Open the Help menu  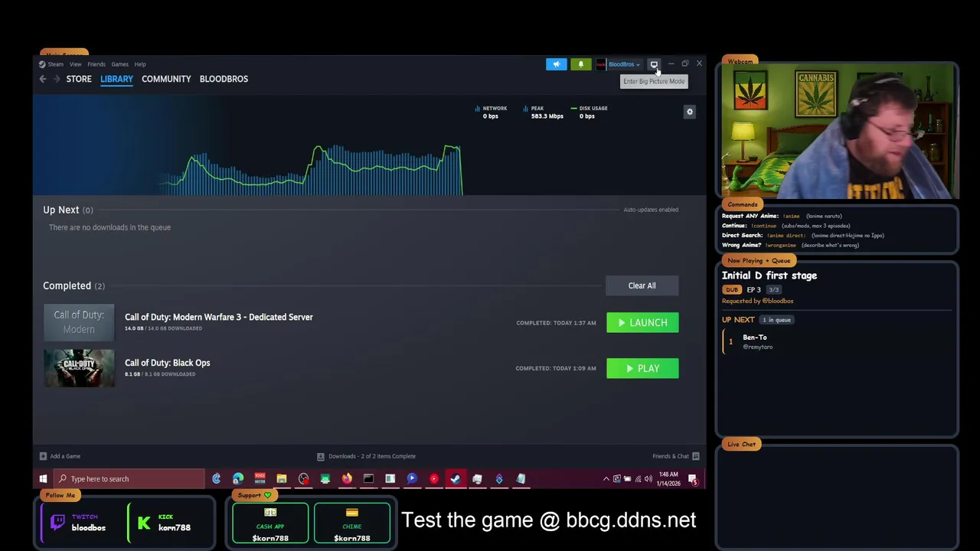coord(140,64)
